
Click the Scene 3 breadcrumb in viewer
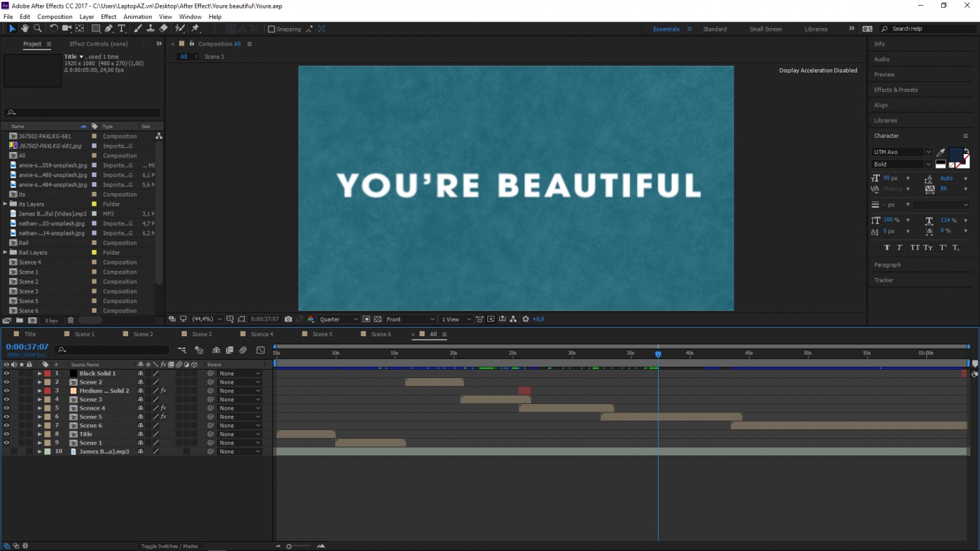tap(214, 57)
